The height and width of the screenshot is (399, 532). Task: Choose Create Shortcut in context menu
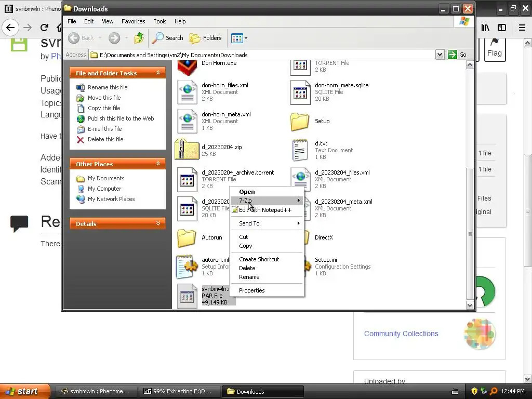(267, 259)
